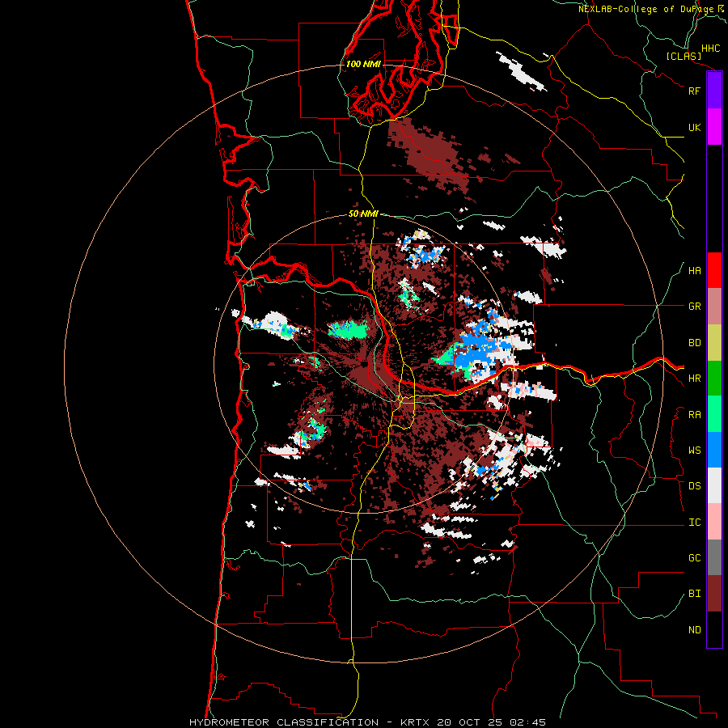The image size is (728, 728).
Task: Click the HA red legend swatch
Action: pyautogui.click(x=714, y=270)
